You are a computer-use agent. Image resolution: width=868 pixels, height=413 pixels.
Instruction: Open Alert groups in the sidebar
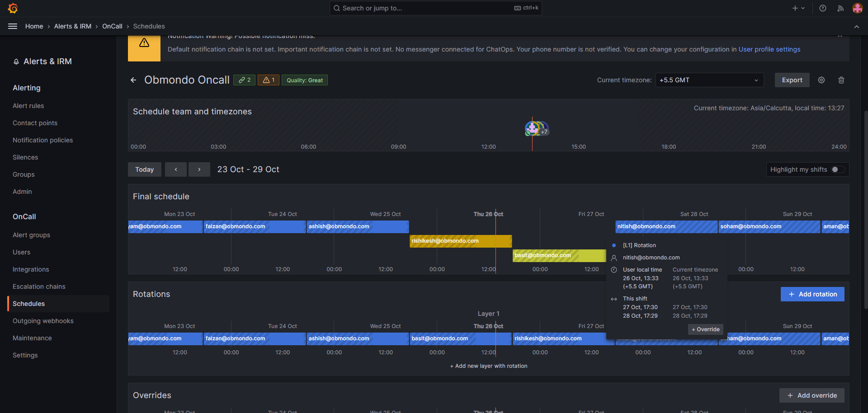pos(32,235)
